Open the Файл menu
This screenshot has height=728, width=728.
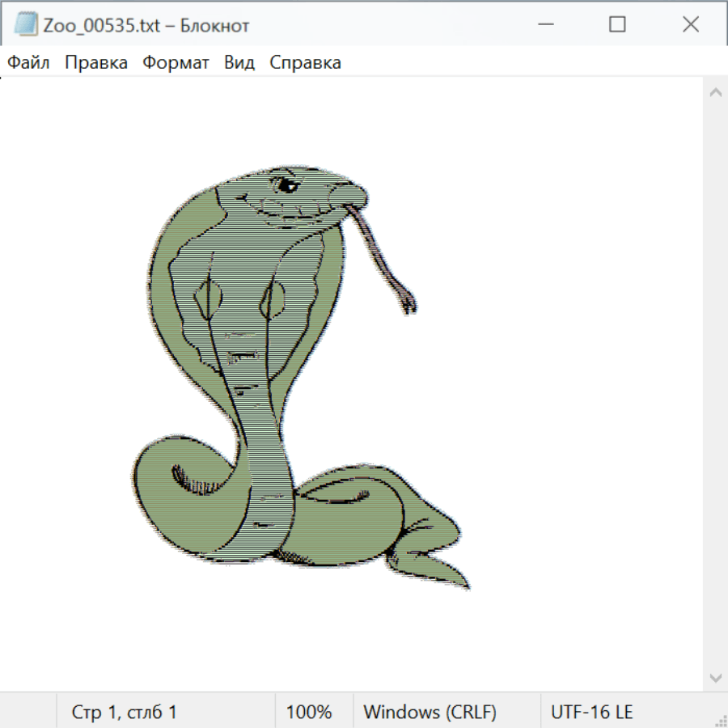pyautogui.click(x=28, y=63)
